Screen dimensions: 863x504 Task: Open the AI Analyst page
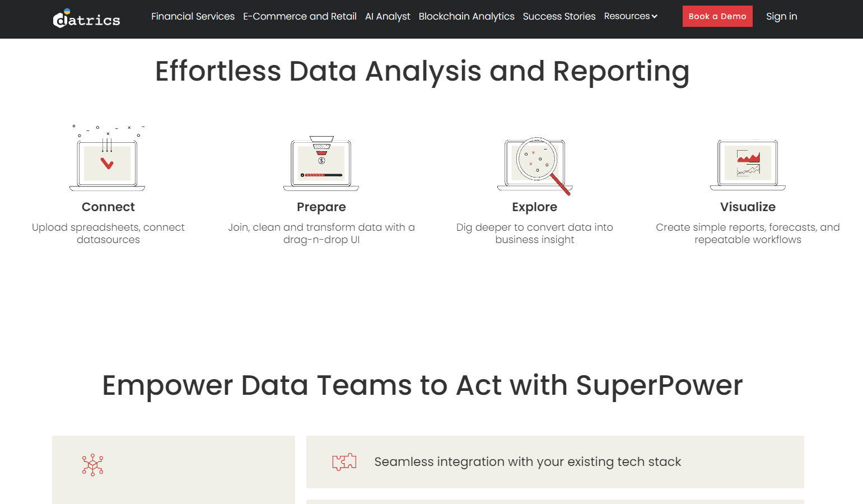pyautogui.click(x=388, y=16)
